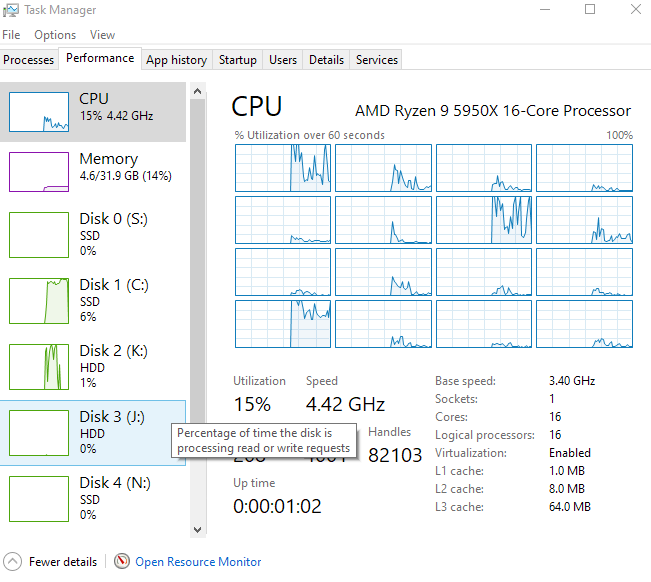The height and width of the screenshot is (582, 651).
Task: Click the large CPU heading
Action: [257, 107]
